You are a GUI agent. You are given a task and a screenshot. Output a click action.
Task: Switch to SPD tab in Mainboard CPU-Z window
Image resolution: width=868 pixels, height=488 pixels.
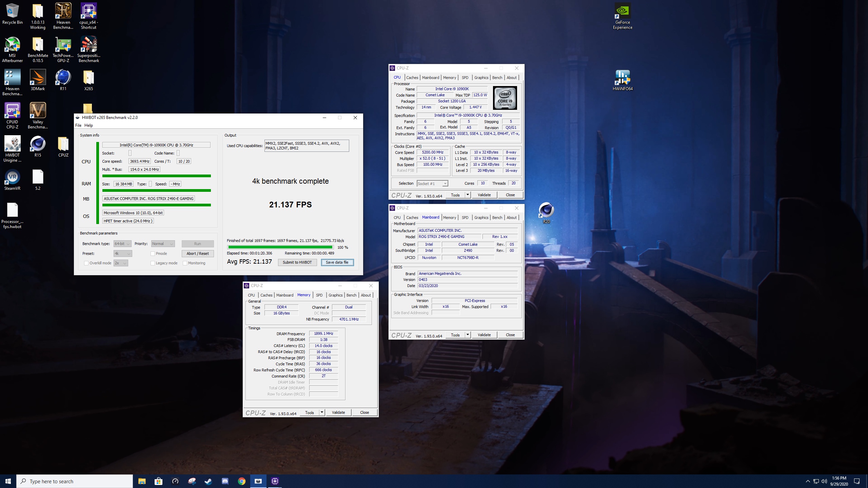click(465, 218)
